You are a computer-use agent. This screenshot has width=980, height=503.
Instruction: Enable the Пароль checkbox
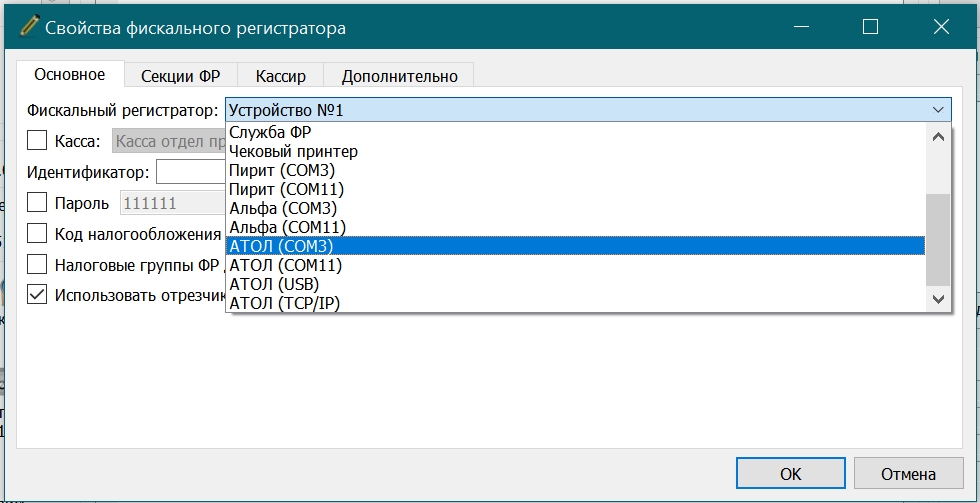coord(37,202)
